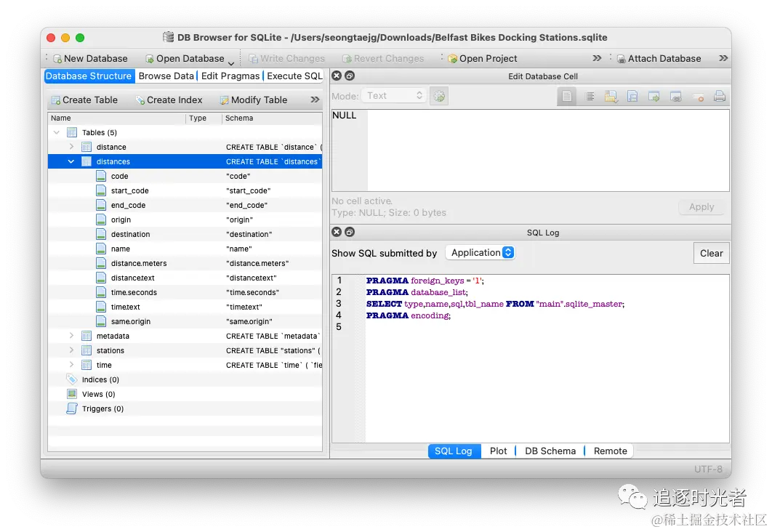Screen dimensions: 772x532
Task: Close the Edit Database Cell panel
Action: [337, 76]
